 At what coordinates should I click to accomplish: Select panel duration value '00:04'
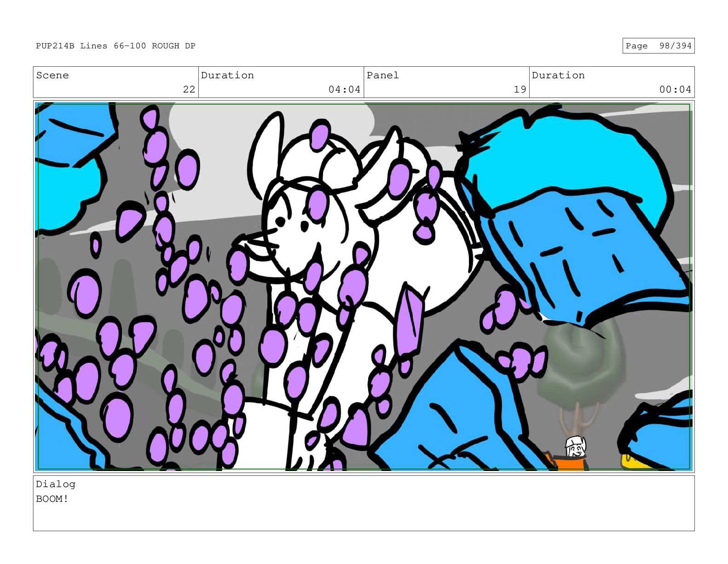pos(675,89)
